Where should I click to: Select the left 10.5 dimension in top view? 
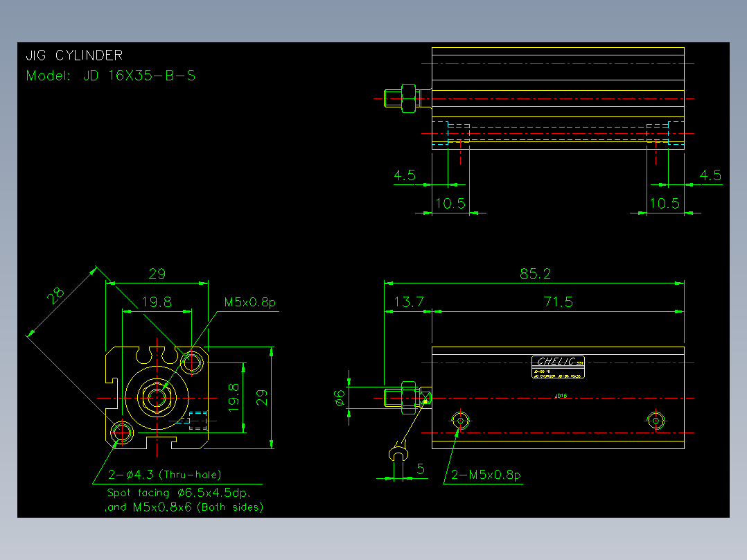(x=450, y=204)
